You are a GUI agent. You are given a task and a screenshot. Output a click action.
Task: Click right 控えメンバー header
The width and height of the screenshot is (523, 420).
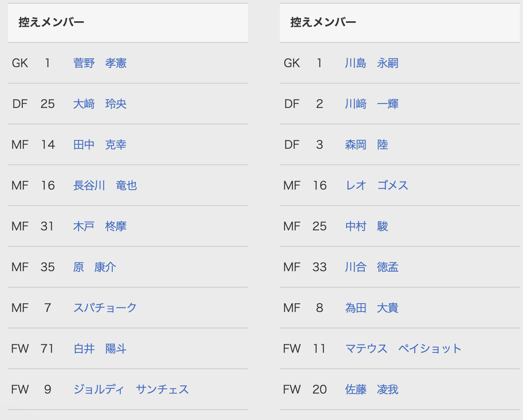(323, 22)
